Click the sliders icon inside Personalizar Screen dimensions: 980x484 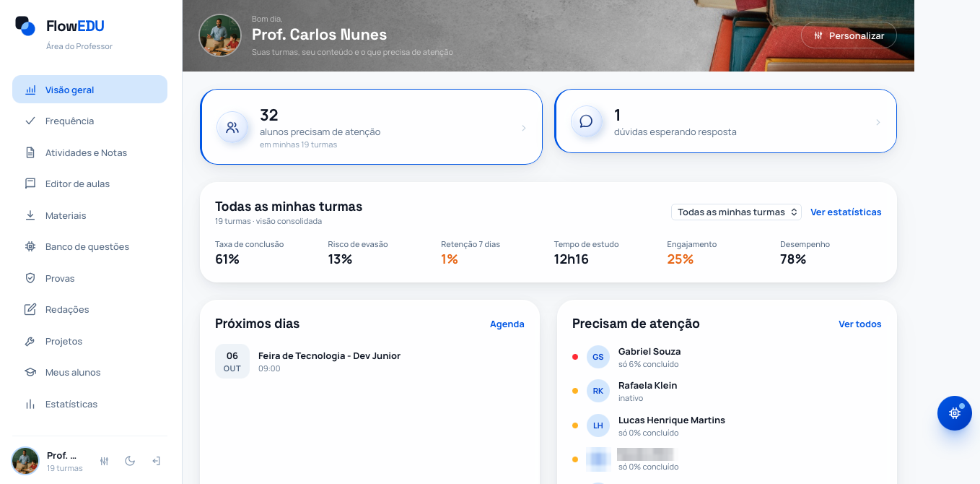(x=818, y=35)
